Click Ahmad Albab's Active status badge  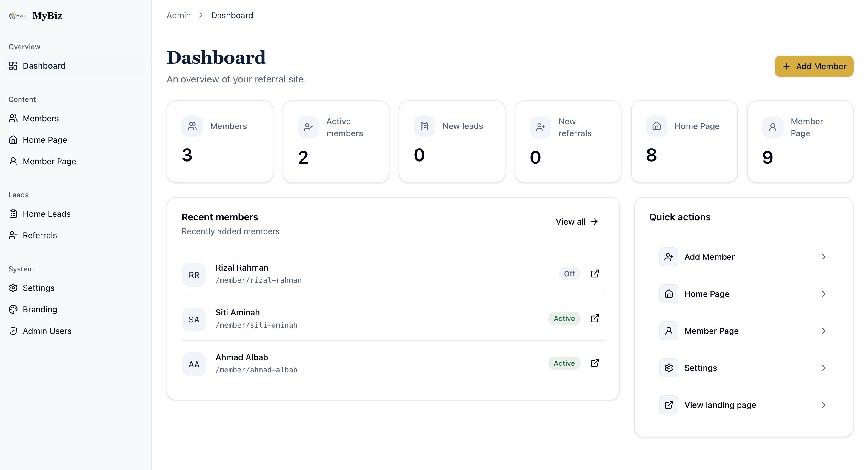pyautogui.click(x=564, y=363)
